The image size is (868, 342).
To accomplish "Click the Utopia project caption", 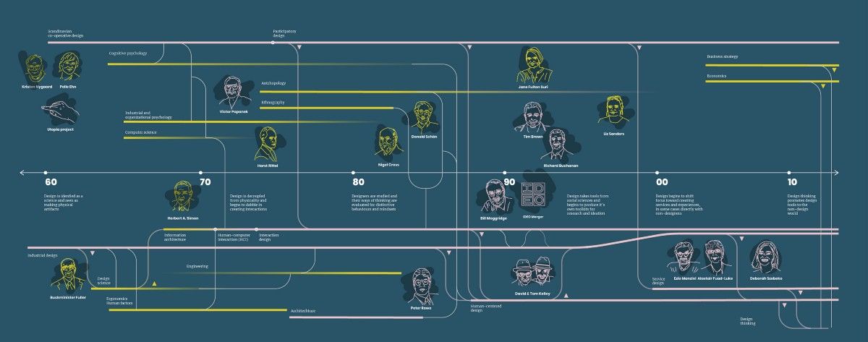I will [61, 129].
